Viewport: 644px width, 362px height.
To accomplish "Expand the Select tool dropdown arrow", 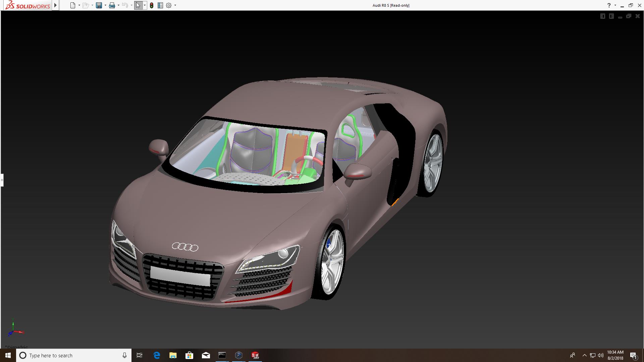I will pos(145,5).
